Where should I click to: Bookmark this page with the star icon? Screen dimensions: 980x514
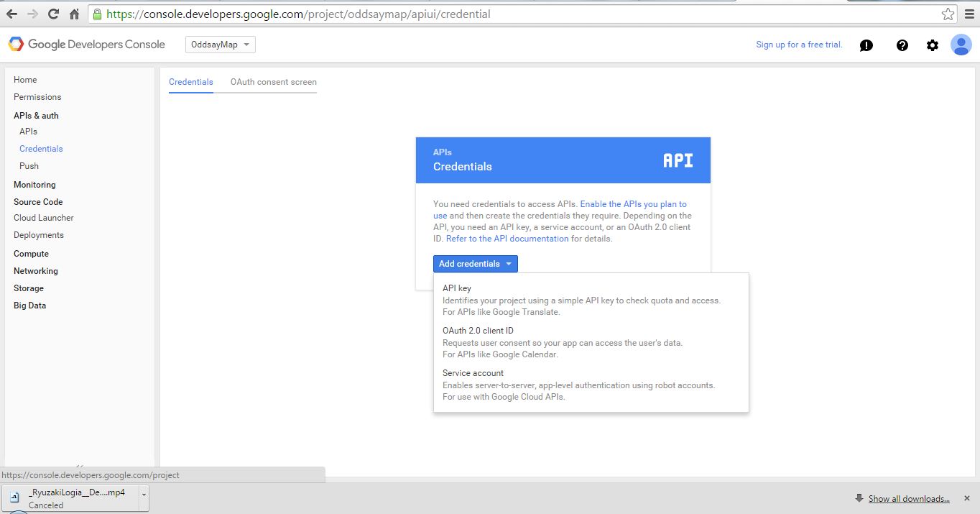[x=948, y=14]
